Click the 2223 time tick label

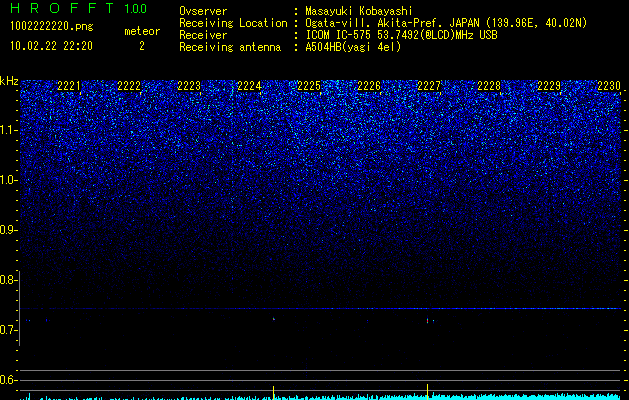(x=189, y=86)
